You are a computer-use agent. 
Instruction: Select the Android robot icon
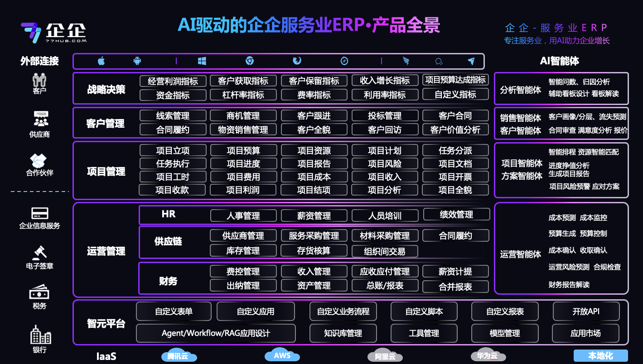tap(137, 61)
